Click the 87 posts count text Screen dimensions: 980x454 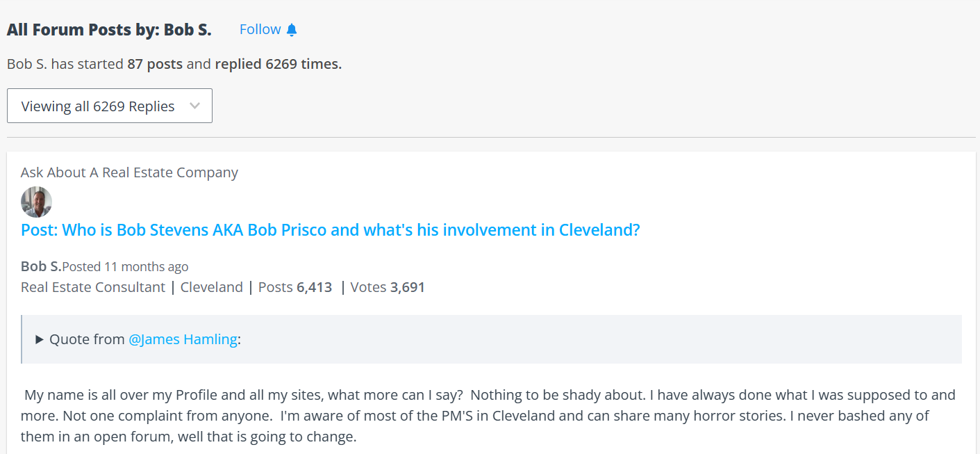(155, 64)
